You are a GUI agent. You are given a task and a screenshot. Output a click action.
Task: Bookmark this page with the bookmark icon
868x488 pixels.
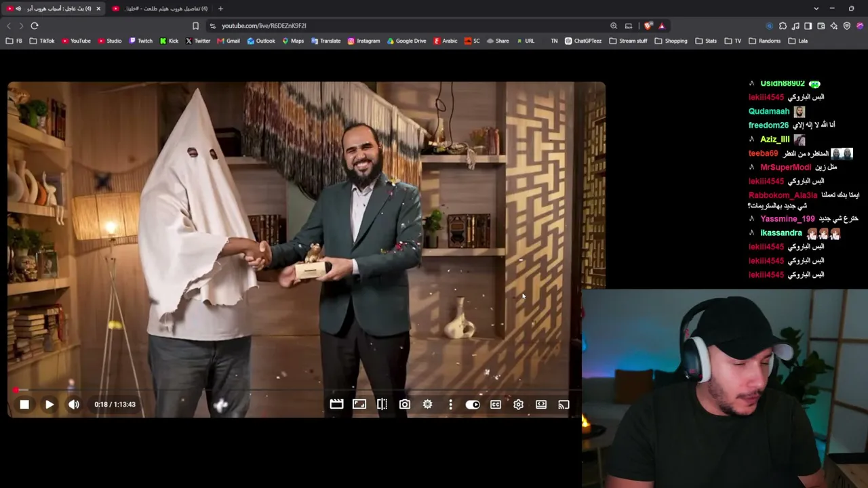coord(195,26)
